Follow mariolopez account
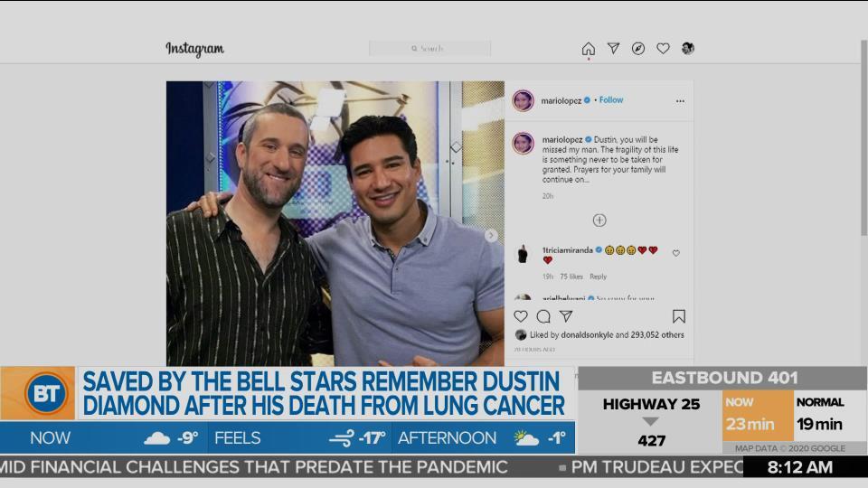 click(611, 100)
